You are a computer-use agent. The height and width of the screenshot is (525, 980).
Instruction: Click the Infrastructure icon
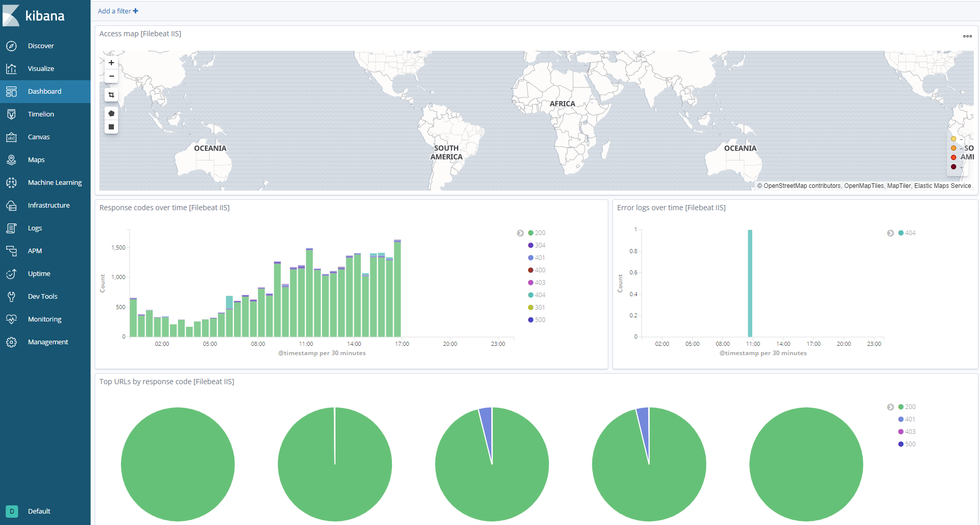pos(11,206)
